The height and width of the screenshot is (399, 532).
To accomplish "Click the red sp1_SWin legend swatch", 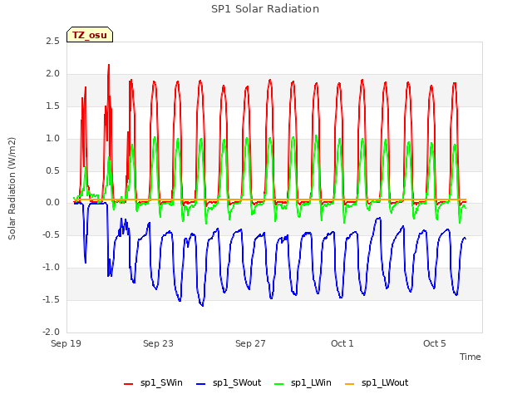I will [129, 384].
